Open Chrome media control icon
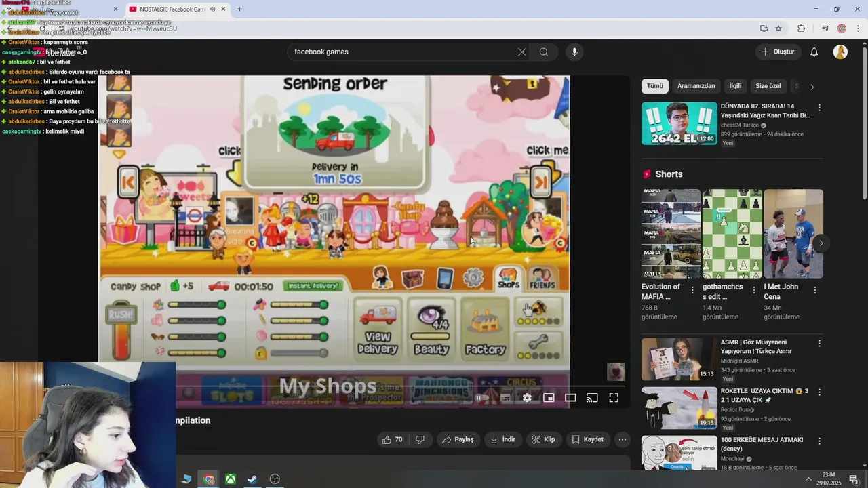Image resolution: width=868 pixels, height=488 pixels. point(825,28)
